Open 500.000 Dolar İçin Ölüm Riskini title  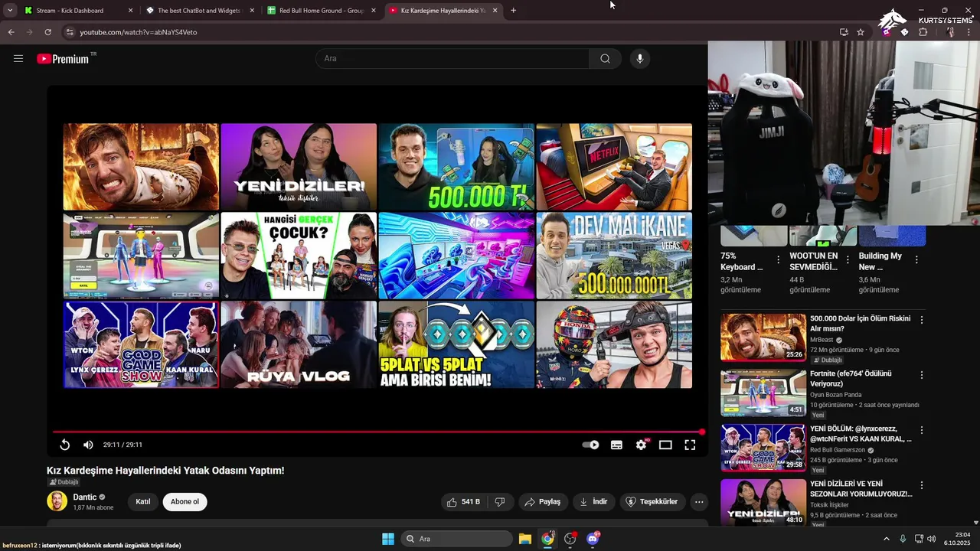[860, 324]
